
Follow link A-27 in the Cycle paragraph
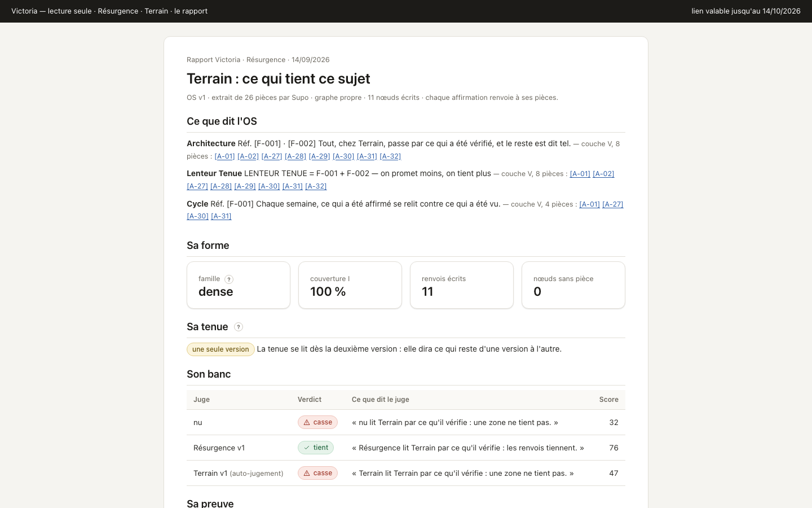(x=613, y=204)
